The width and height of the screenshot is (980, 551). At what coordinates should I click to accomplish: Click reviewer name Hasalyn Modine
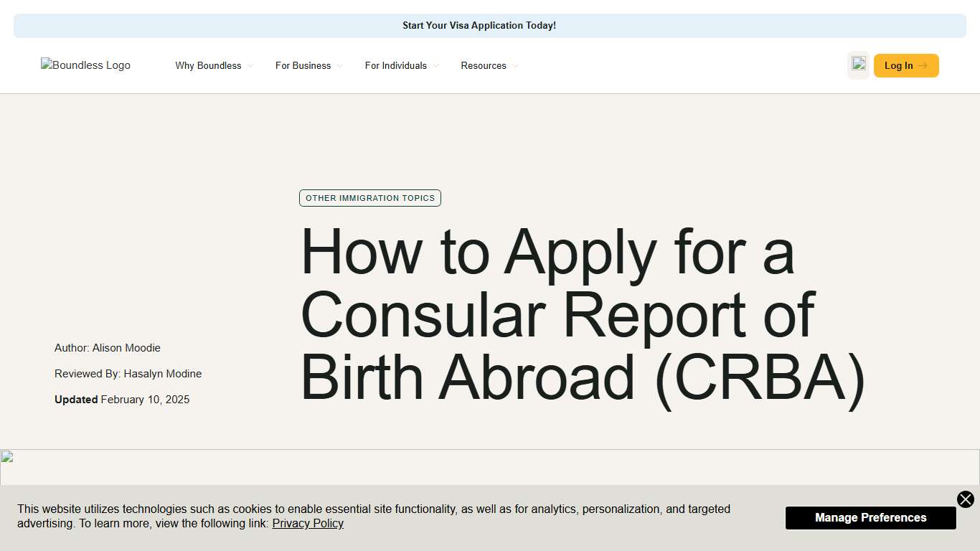[164, 374]
